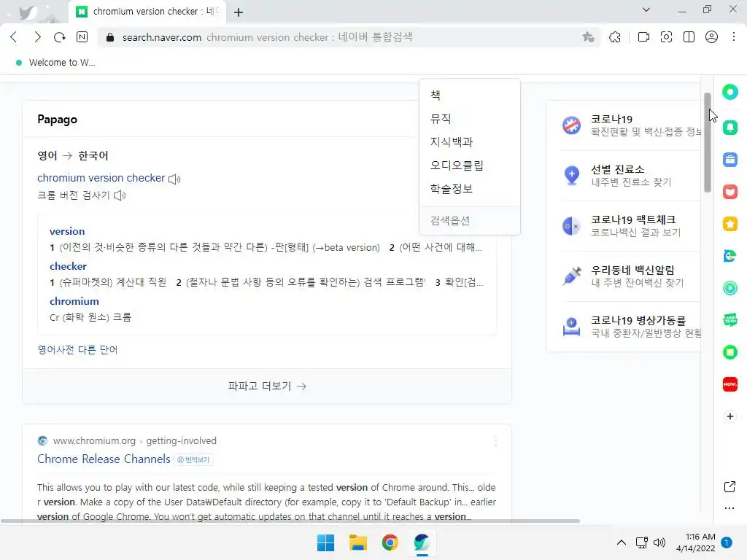Viewport: 747px width, 560px height.
Task: Click three-dot options on Chromium result
Action: 495,441
